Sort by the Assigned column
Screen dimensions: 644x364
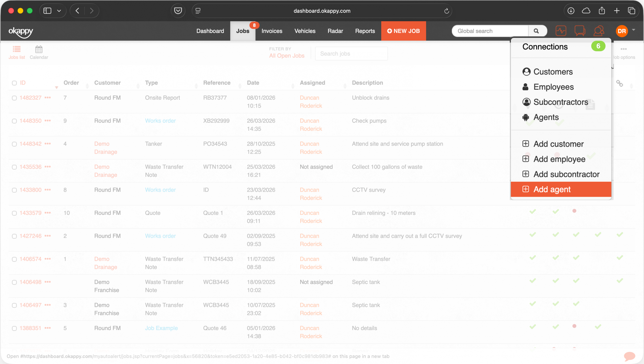click(312, 83)
